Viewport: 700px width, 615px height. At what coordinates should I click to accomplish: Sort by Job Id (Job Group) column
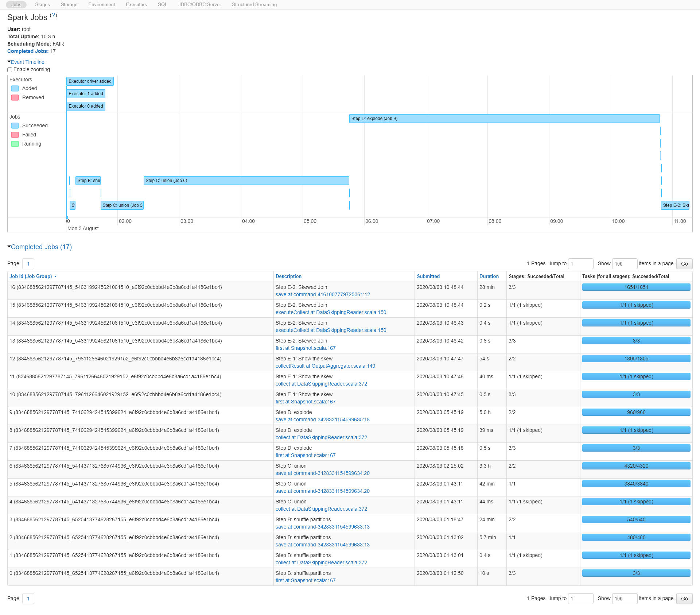(33, 276)
